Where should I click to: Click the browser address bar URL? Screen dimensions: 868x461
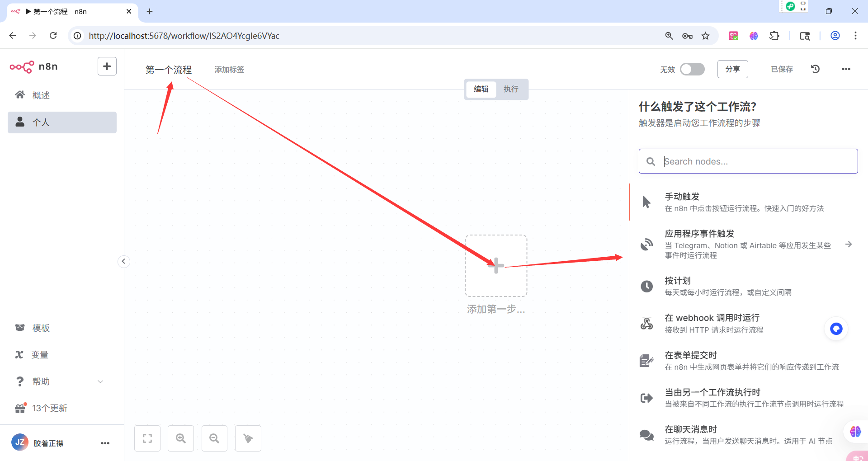(x=184, y=36)
